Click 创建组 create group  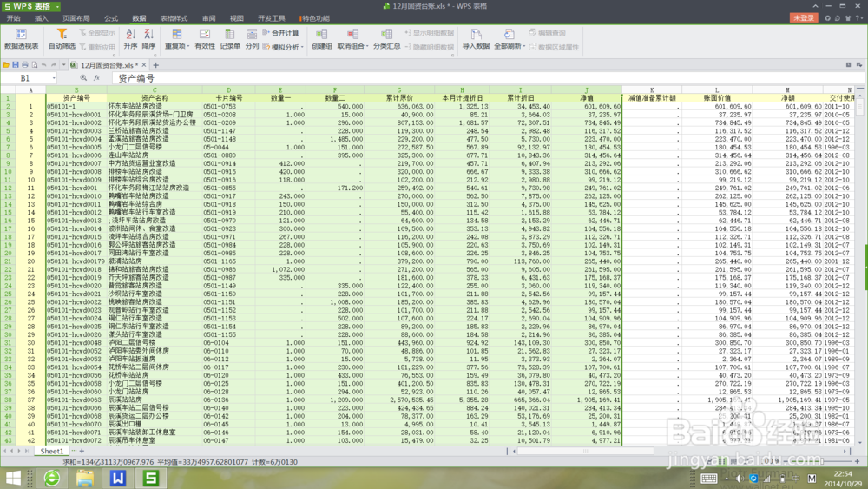pyautogui.click(x=322, y=39)
